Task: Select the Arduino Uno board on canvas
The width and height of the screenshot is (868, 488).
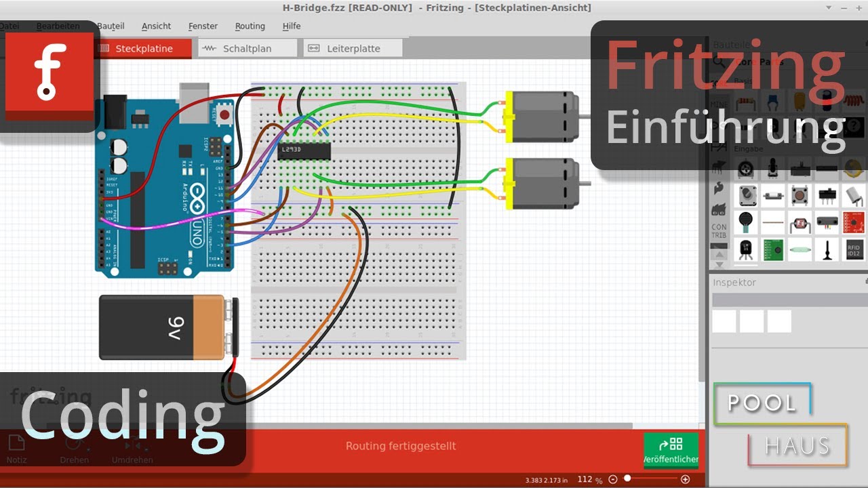Action: (x=165, y=180)
